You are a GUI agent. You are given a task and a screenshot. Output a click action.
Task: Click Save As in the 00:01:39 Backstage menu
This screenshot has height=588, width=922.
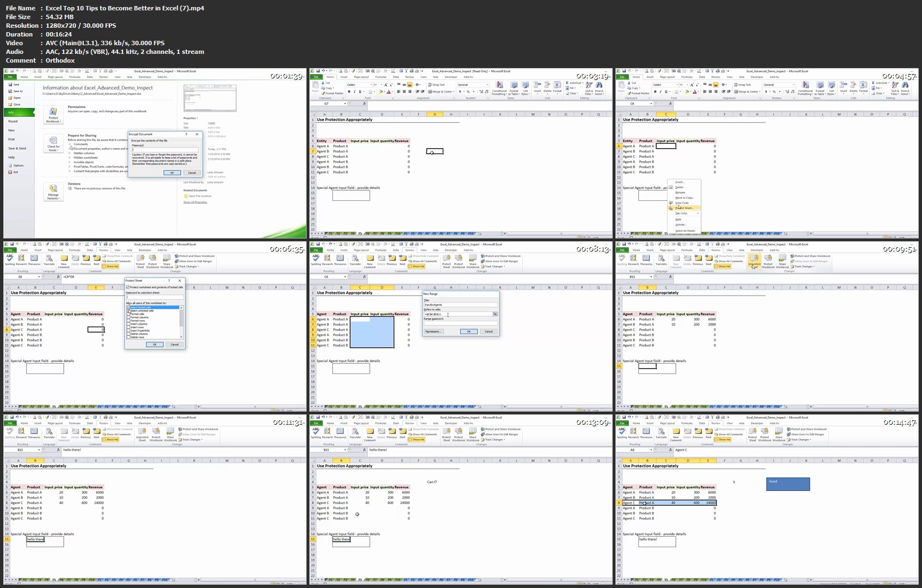[x=16, y=91]
